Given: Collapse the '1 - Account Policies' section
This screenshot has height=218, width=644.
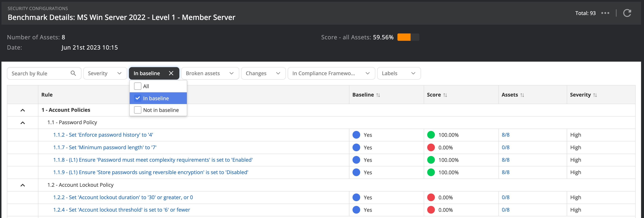Looking at the screenshot, I should tap(23, 110).
